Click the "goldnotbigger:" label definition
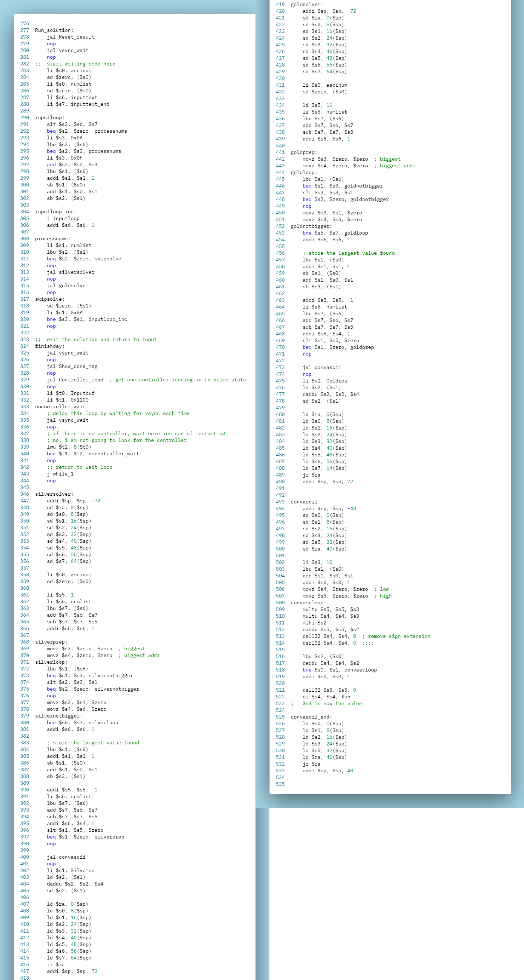Screen dimensions: 524x980 click(x=311, y=226)
